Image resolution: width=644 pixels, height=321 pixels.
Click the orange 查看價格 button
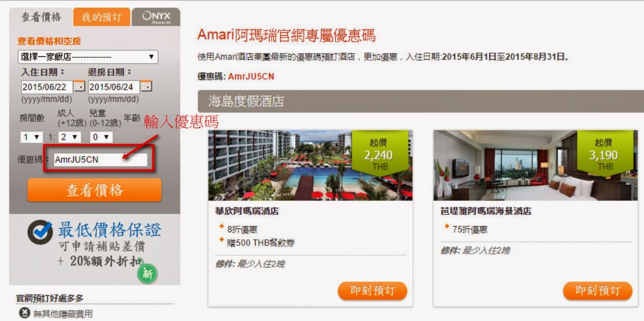(x=94, y=190)
